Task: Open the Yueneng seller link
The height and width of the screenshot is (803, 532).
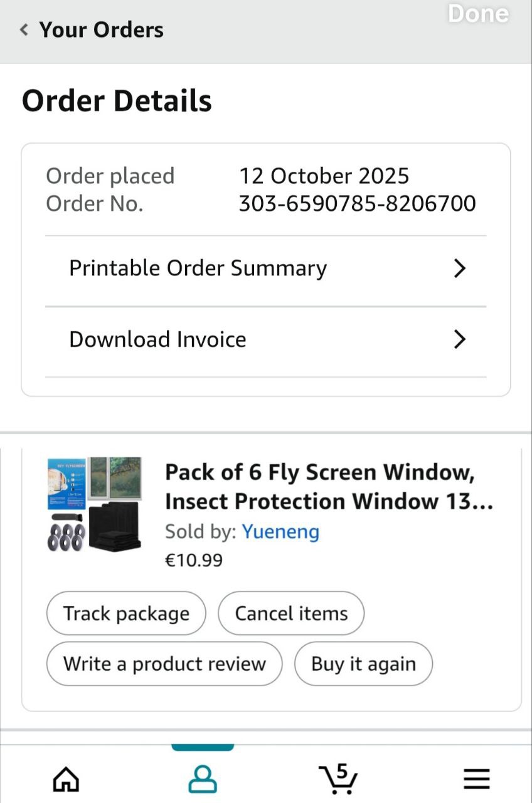Action: tap(280, 532)
